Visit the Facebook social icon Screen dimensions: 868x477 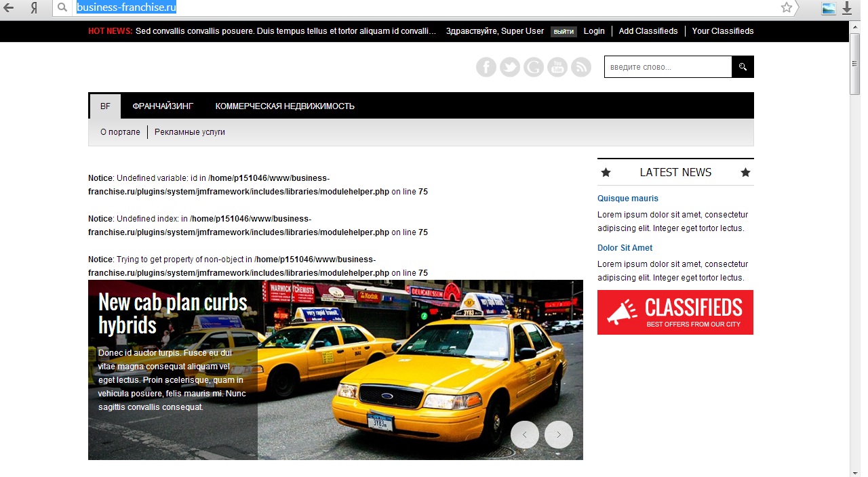pyautogui.click(x=486, y=67)
